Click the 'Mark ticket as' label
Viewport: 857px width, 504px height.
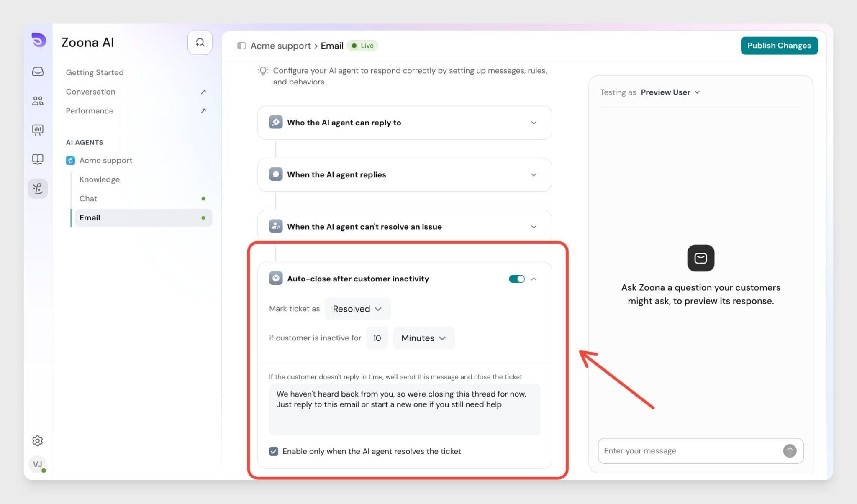point(294,309)
